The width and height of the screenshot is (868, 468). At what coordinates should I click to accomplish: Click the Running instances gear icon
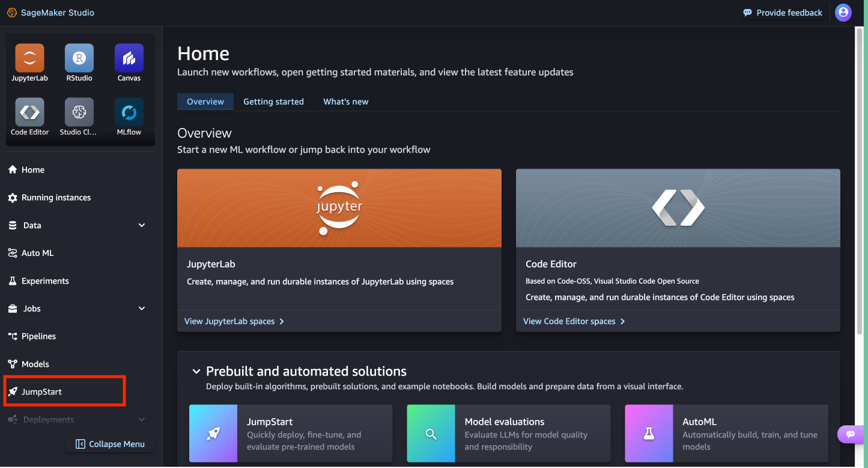tap(12, 198)
